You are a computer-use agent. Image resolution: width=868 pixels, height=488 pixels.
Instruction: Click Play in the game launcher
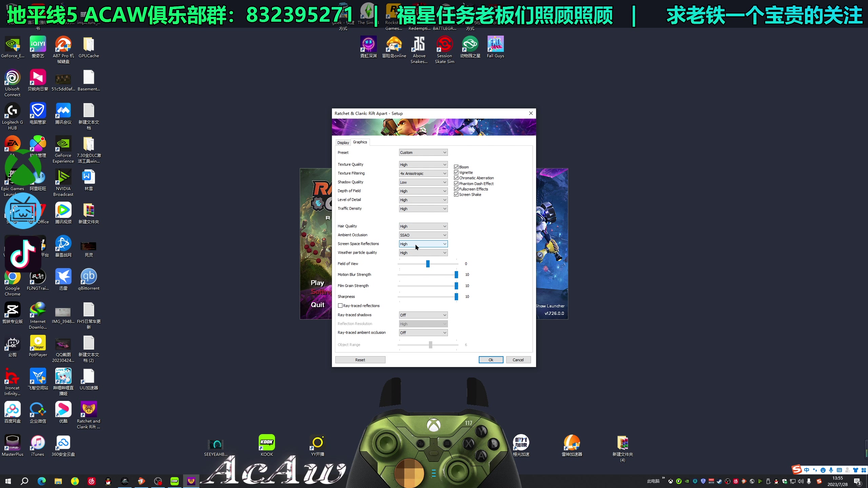click(x=317, y=283)
